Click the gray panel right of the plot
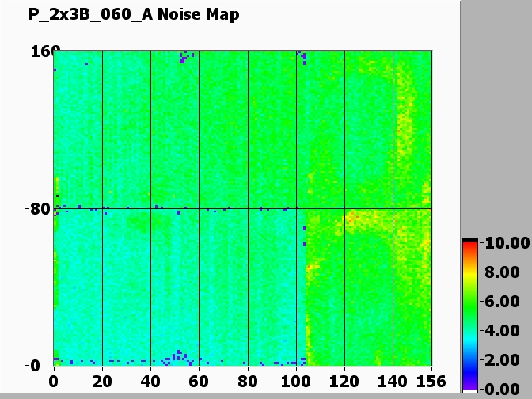 tap(496, 119)
